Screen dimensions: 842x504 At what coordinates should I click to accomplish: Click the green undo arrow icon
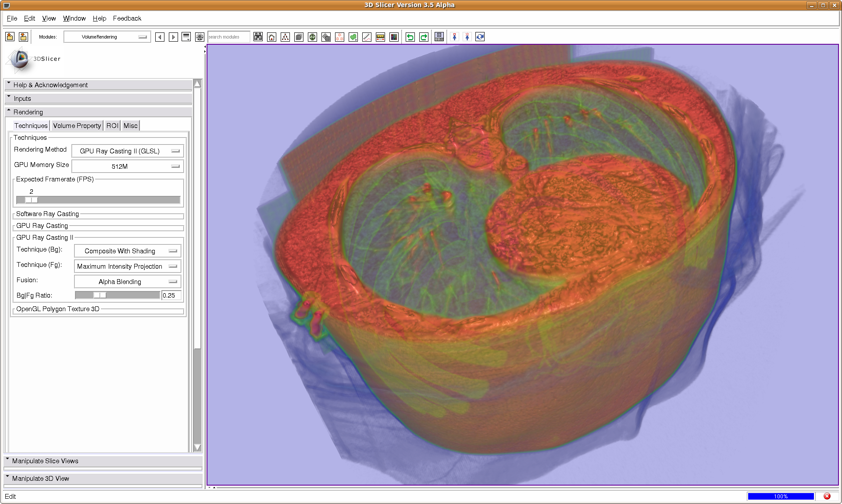(x=410, y=37)
